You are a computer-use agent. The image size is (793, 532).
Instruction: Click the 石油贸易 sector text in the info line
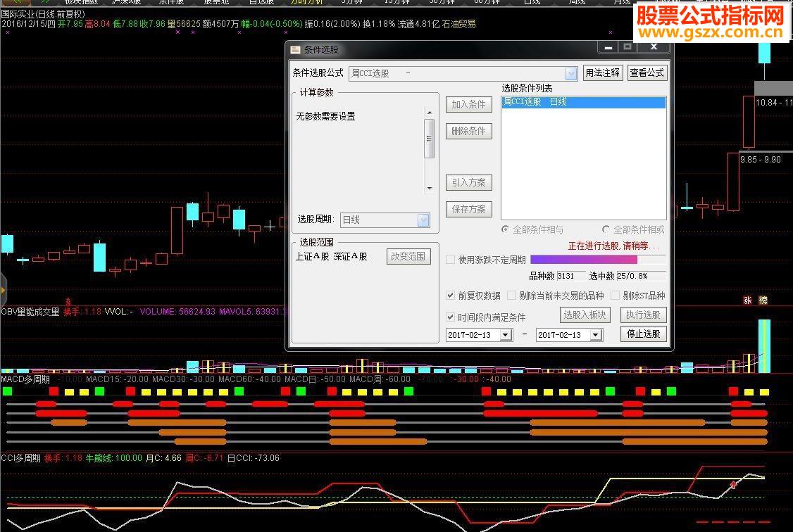[458, 24]
